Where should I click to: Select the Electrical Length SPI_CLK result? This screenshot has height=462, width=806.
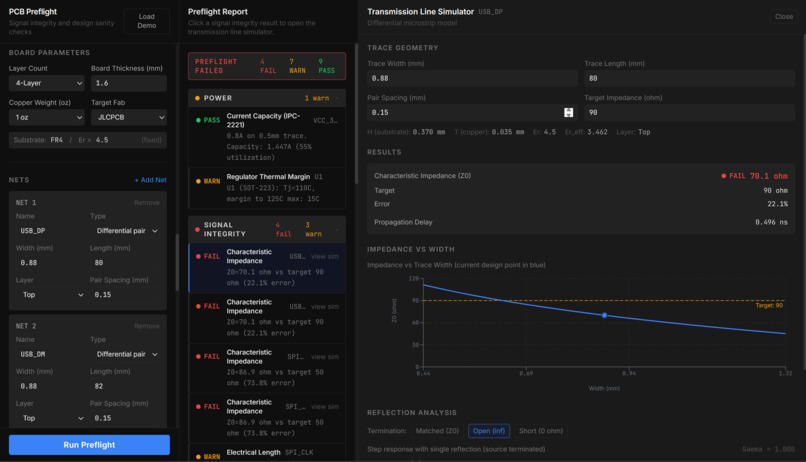pos(267,452)
